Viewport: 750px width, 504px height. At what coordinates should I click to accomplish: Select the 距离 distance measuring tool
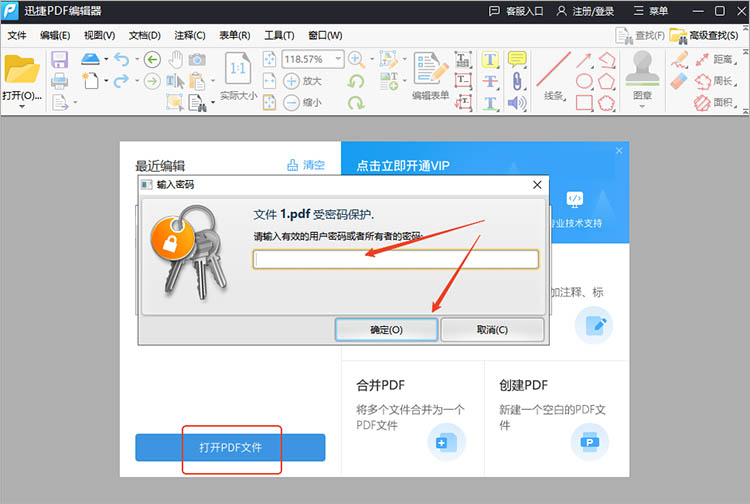(715, 59)
